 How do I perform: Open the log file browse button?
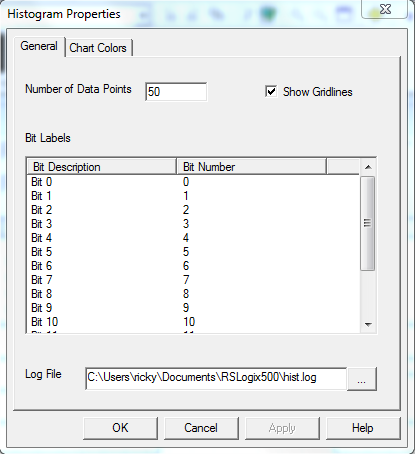tap(362, 379)
